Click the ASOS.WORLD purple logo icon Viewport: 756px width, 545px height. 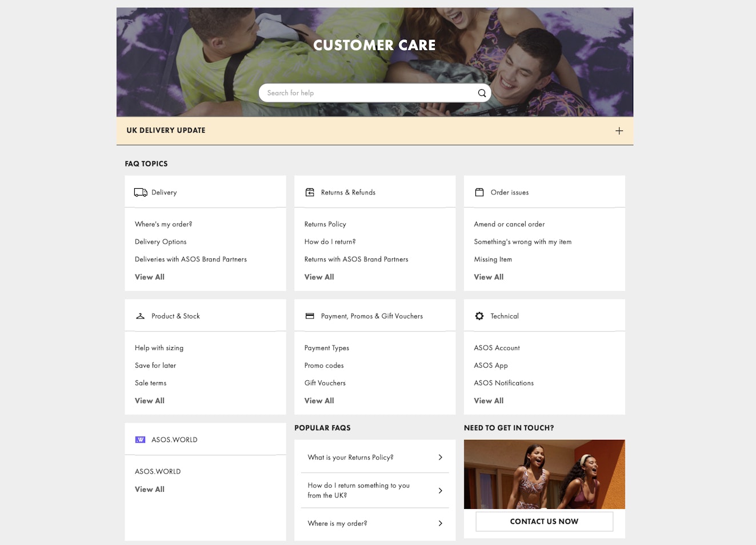pyautogui.click(x=140, y=440)
